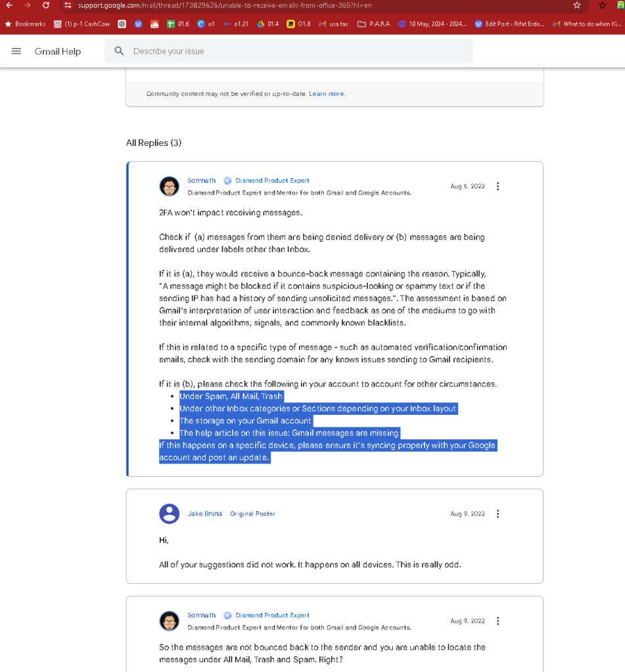Click the search magnifier icon
Screen dimensions: 625x672
[119, 51]
